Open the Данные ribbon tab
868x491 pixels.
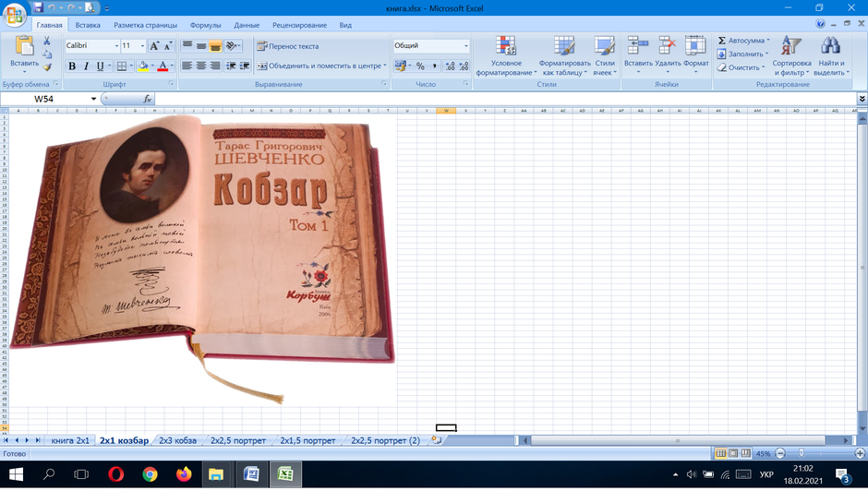(x=247, y=25)
